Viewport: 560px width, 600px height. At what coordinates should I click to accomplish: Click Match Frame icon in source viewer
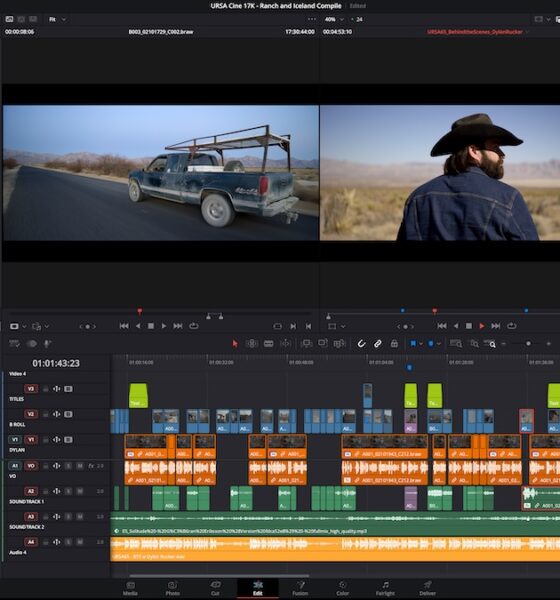point(278,326)
